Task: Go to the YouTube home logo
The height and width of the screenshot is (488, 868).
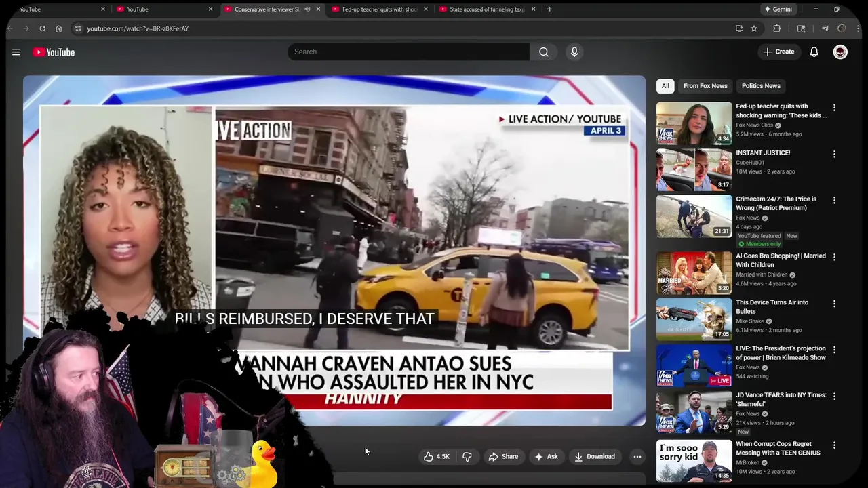Action: point(54,52)
